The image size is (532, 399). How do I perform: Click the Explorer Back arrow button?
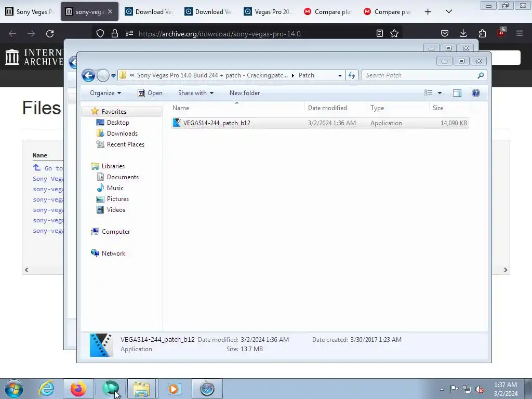(x=88, y=75)
